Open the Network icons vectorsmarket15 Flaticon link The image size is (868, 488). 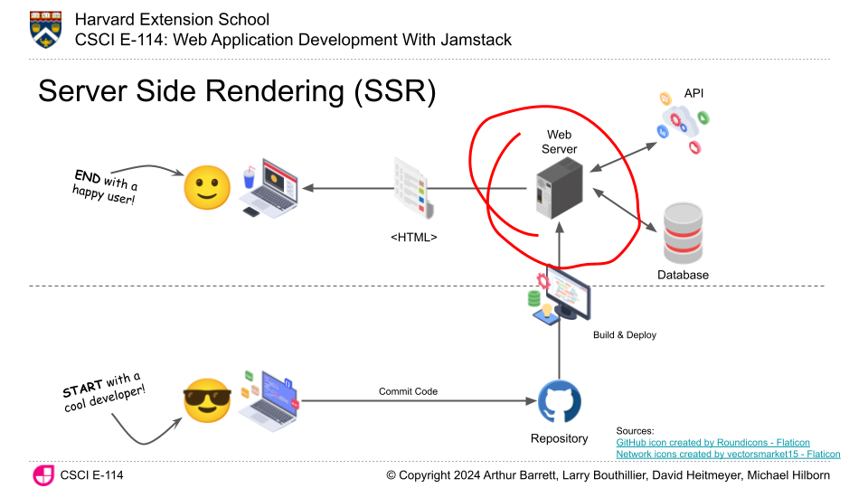pyautogui.click(x=728, y=455)
